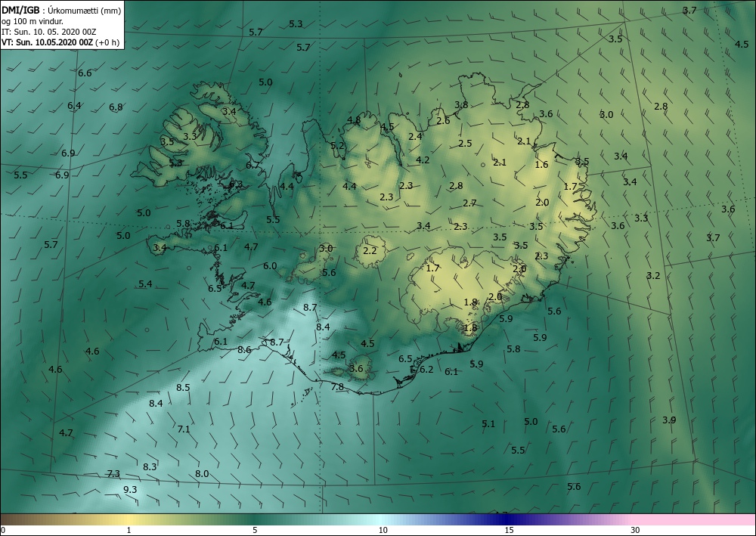The height and width of the screenshot is (536, 756).
Task: Click the 9.3 precipitable water value
Action: (130, 489)
